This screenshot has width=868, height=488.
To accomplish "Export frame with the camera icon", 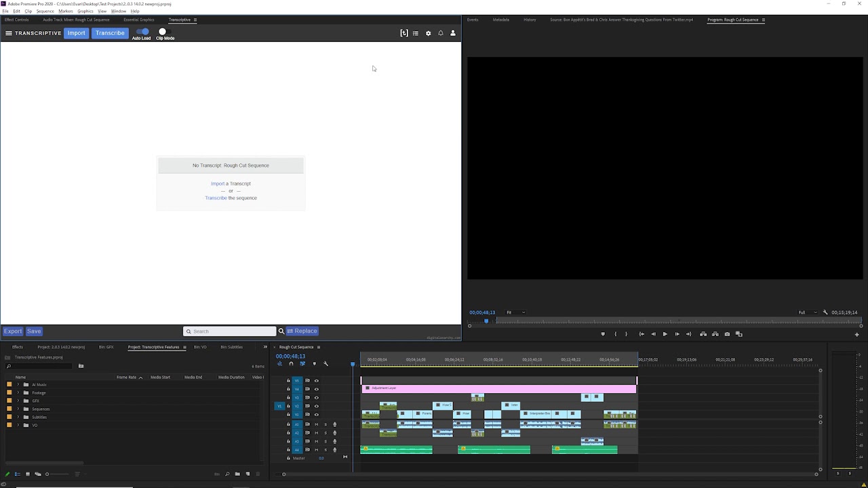I will click(x=727, y=334).
